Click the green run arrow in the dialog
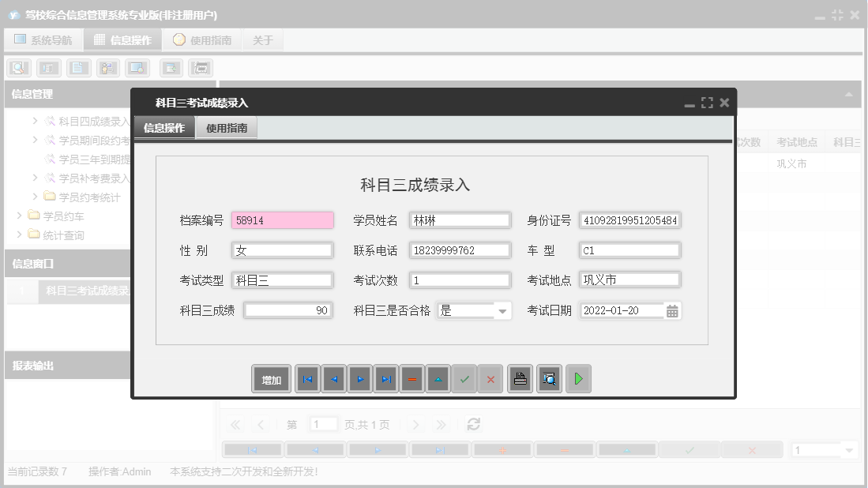The image size is (868, 488). [x=578, y=378]
